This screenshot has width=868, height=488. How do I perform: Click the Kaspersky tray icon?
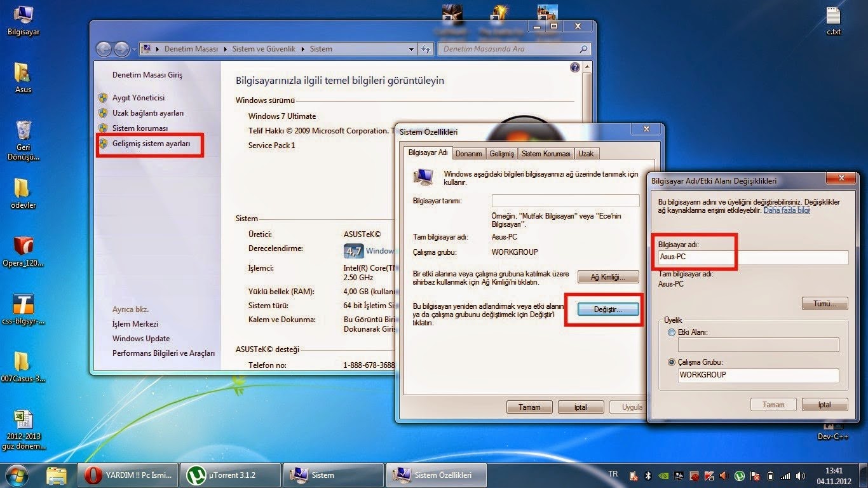click(x=710, y=475)
